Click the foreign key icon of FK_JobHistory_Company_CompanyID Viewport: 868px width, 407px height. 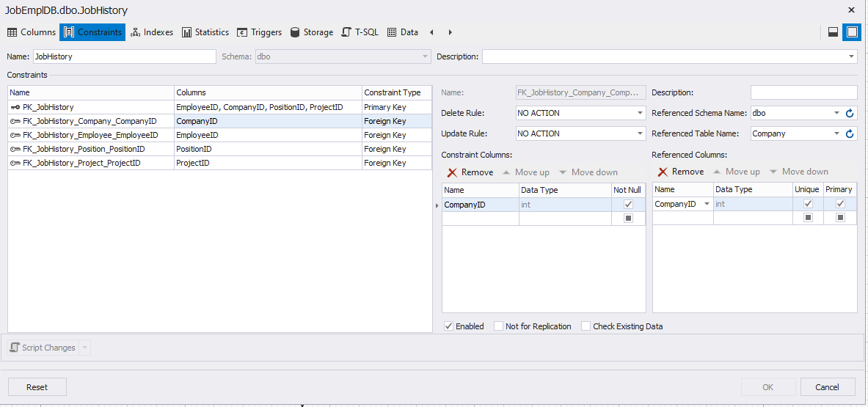point(15,121)
